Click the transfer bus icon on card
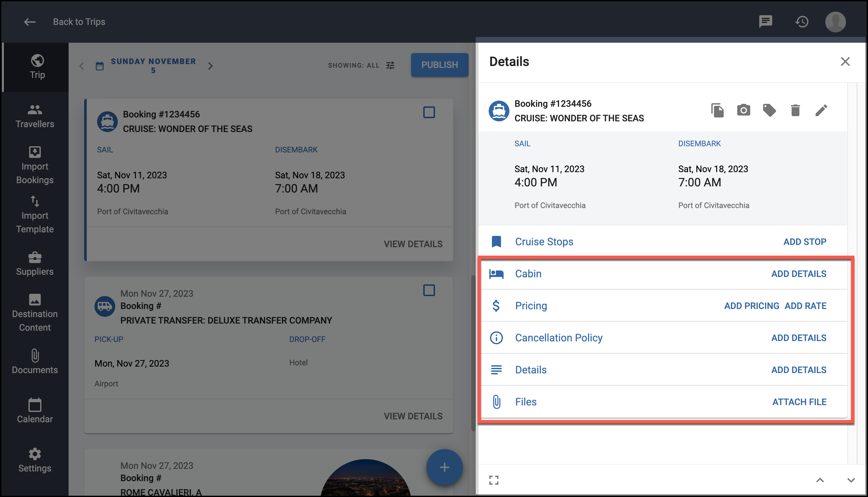 [105, 306]
